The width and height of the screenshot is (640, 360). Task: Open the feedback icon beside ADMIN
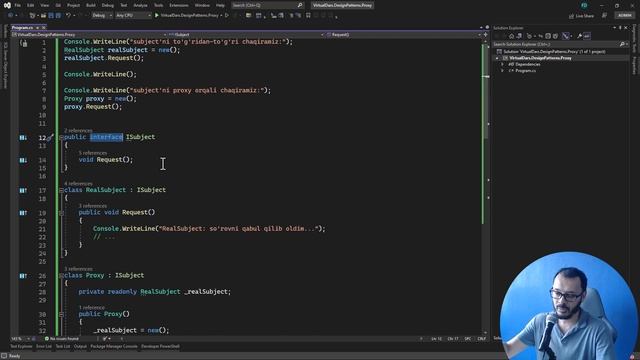click(604, 16)
